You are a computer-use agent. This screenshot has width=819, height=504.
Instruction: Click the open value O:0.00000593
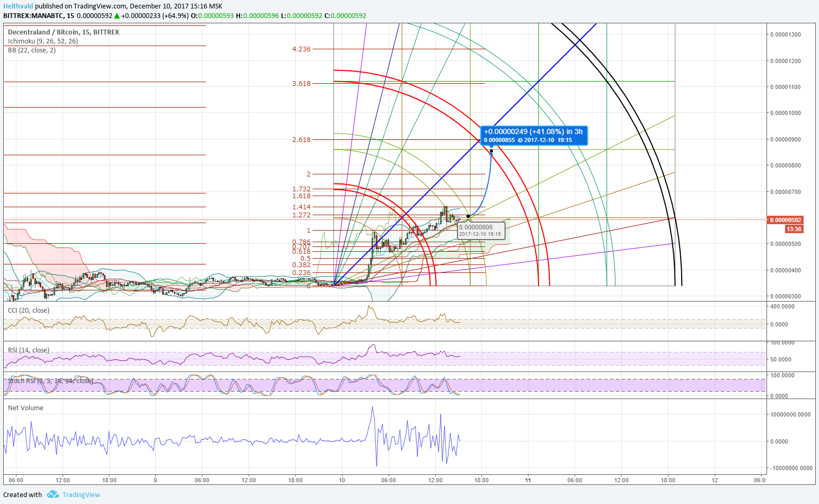(213, 15)
